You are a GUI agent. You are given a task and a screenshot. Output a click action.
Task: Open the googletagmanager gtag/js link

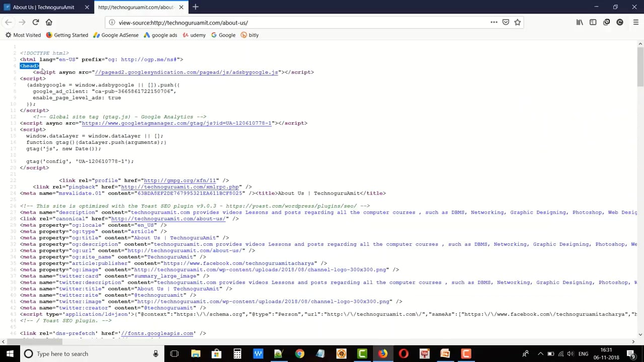pyautogui.click(x=177, y=123)
